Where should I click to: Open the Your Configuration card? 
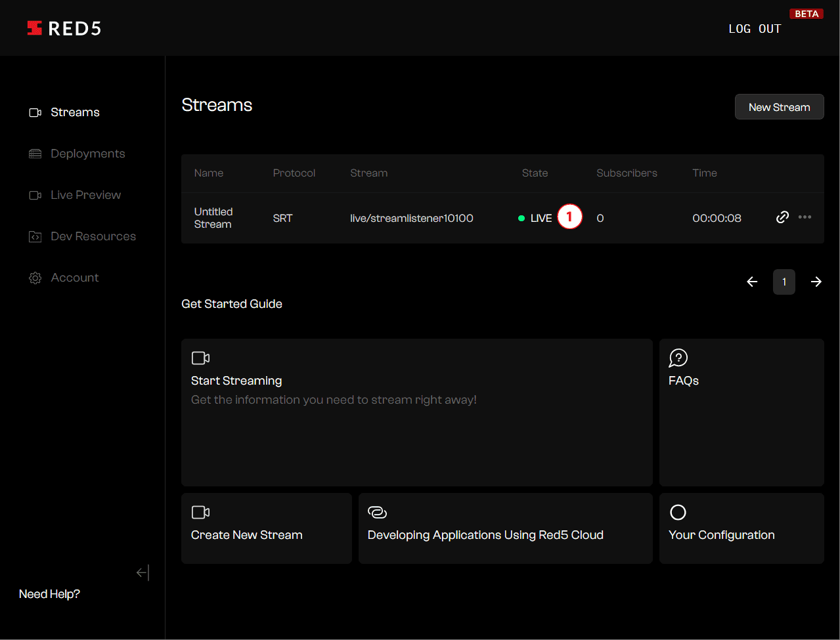[x=741, y=528]
